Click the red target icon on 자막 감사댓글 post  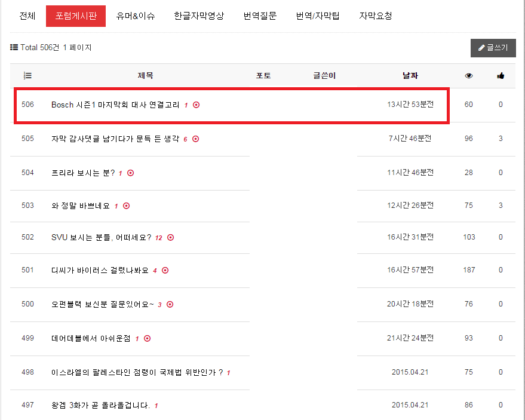195,139
